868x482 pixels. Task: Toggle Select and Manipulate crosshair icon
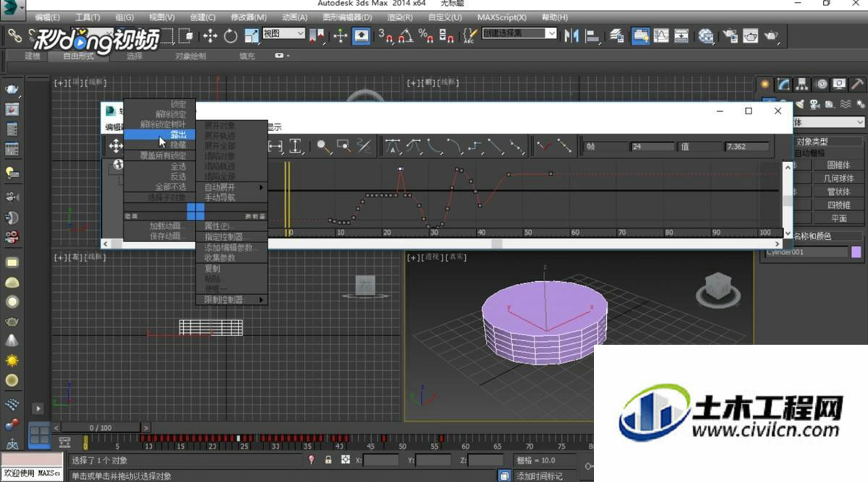pos(340,35)
